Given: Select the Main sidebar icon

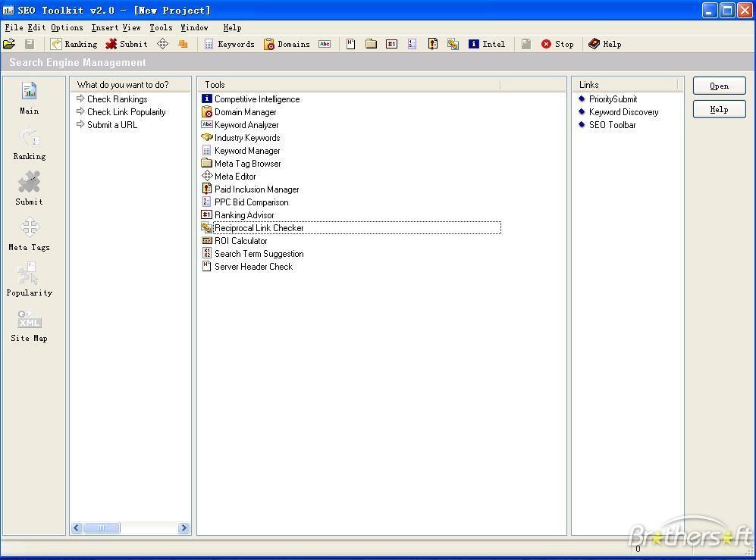Looking at the screenshot, I should pyautogui.click(x=30, y=99).
